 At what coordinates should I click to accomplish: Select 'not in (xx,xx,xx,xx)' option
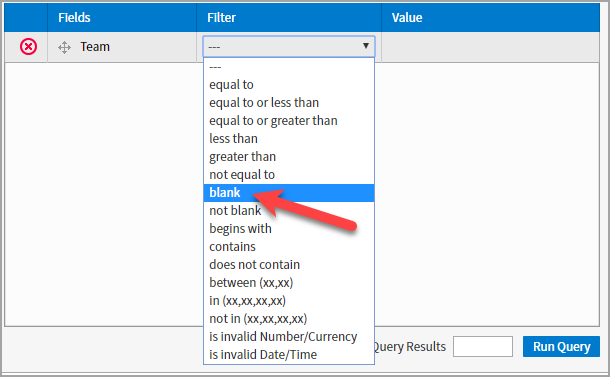tap(289, 319)
